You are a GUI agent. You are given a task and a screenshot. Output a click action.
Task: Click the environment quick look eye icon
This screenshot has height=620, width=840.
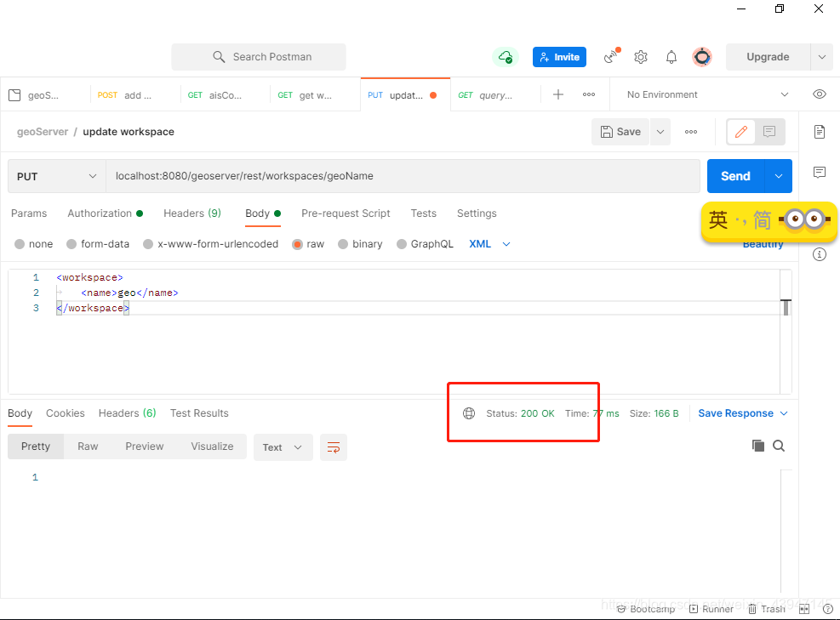tap(819, 94)
